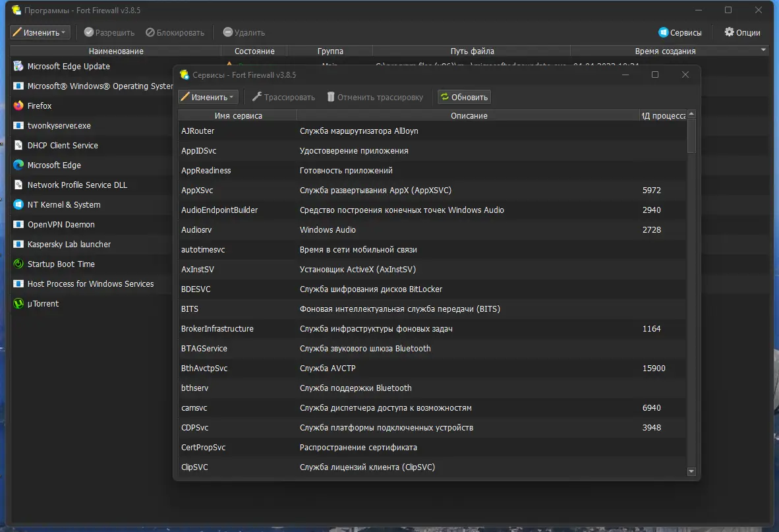The image size is (779, 532).
Task: Sort programs by the Путь файла column
Action: click(472, 51)
